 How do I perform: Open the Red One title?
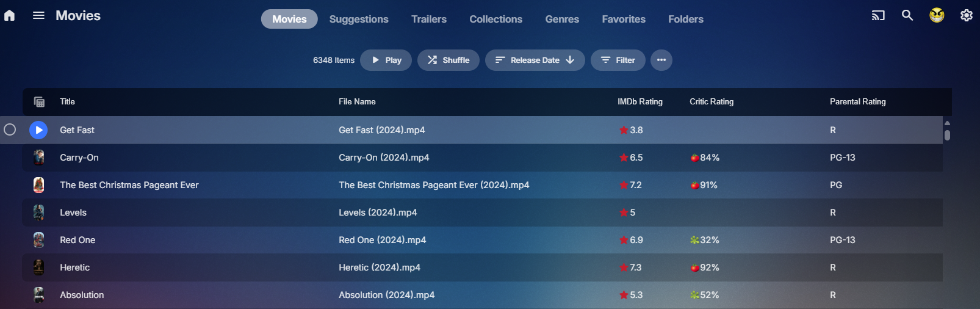click(x=77, y=240)
